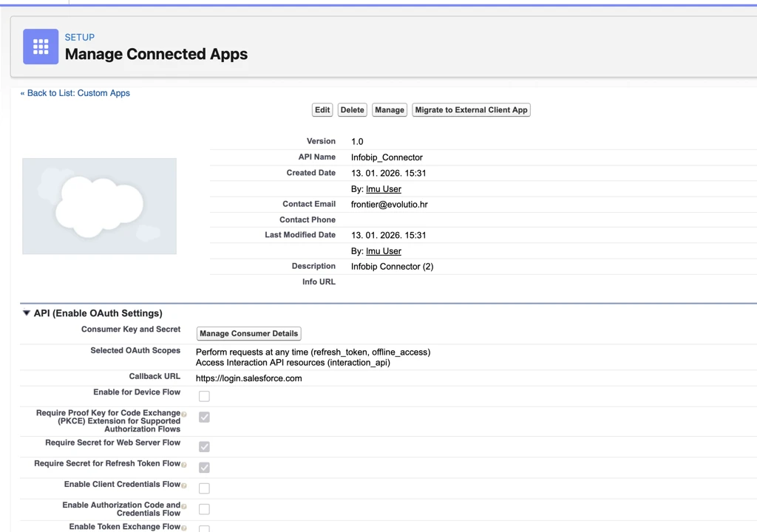Select contact email frontier@evolutio.hr

click(x=389, y=204)
